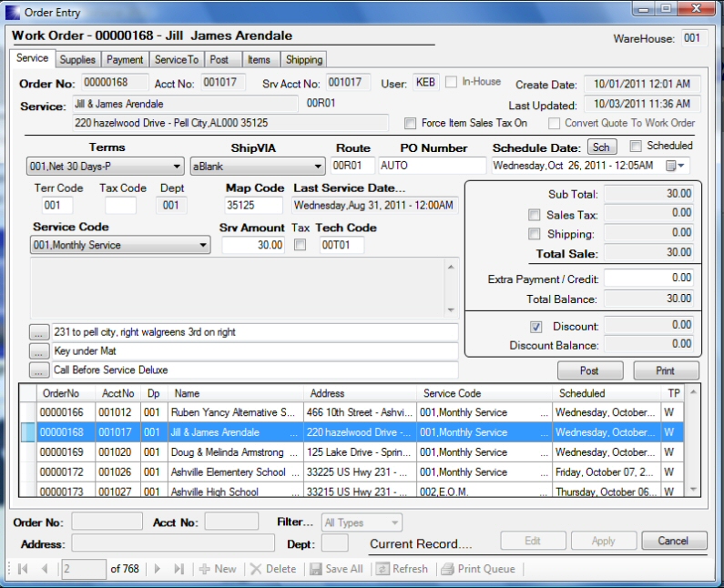This screenshot has width=724, height=588.
Task: Click the order list vertical scrollbar
Action: 695,440
